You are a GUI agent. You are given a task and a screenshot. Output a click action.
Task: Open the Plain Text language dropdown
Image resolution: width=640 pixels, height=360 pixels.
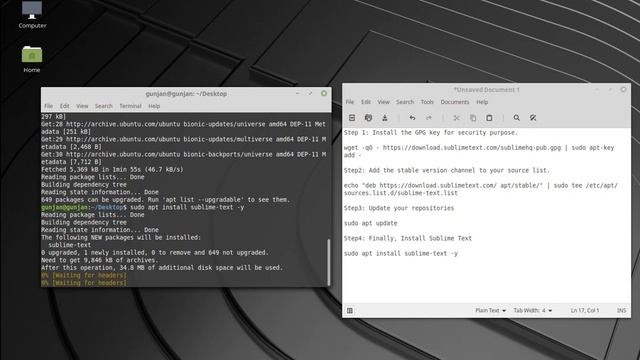(x=490, y=311)
